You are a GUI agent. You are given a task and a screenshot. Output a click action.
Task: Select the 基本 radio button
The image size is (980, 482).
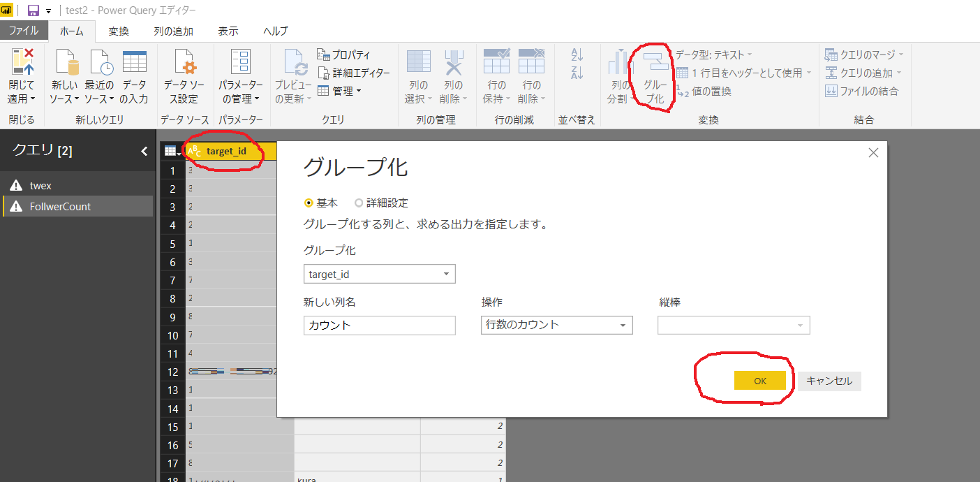(x=309, y=203)
